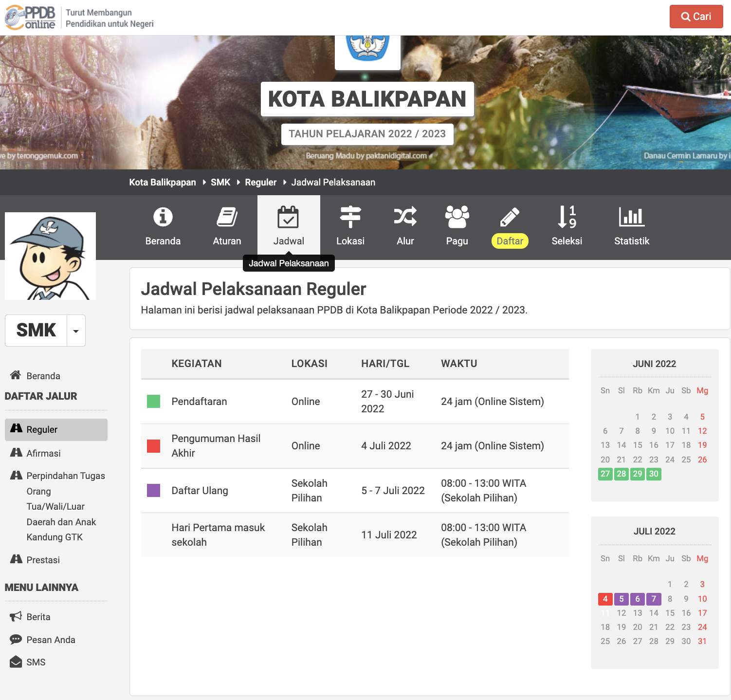The width and height of the screenshot is (731, 700).
Task: Click the green Pendaftaran color swatch
Action: point(154,402)
